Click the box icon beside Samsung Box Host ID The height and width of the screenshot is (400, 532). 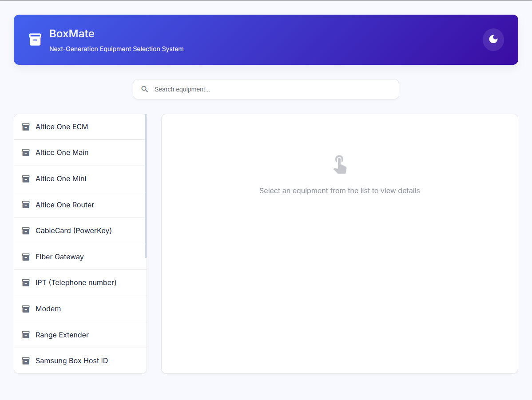tap(25, 360)
